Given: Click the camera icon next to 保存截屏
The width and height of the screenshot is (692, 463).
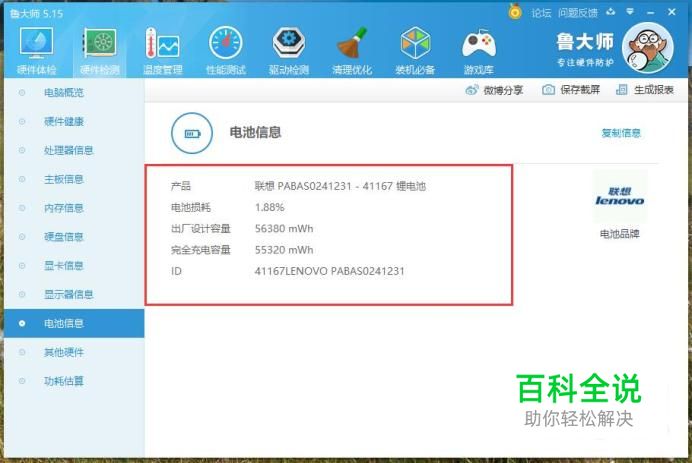Looking at the screenshot, I should 548,90.
